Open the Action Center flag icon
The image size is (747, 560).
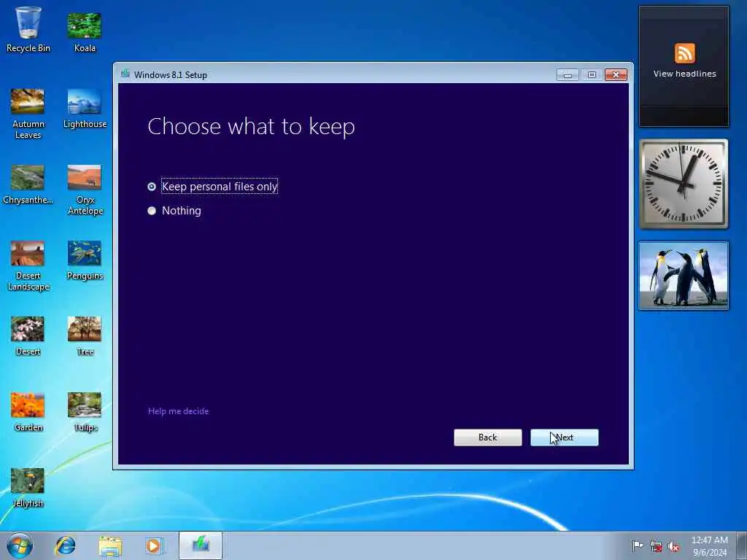pyautogui.click(x=637, y=545)
